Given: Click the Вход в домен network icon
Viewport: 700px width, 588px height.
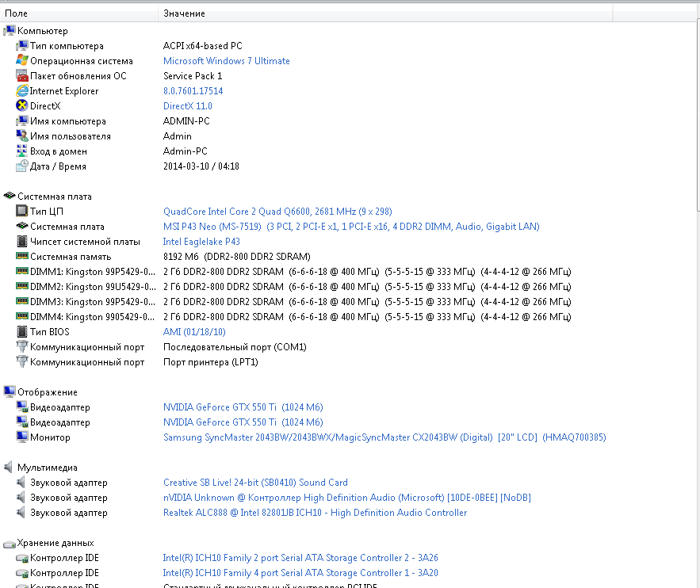Looking at the screenshot, I should [x=22, y=151].
